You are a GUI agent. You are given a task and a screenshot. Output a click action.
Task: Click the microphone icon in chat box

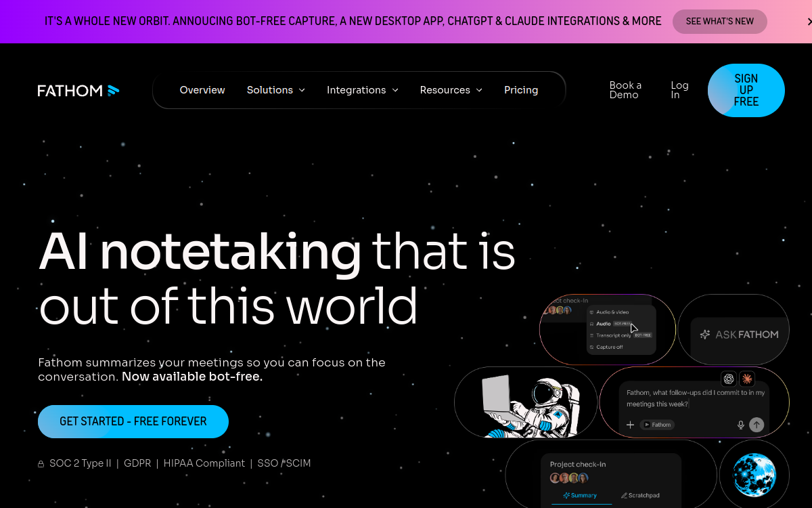[741, 425]
